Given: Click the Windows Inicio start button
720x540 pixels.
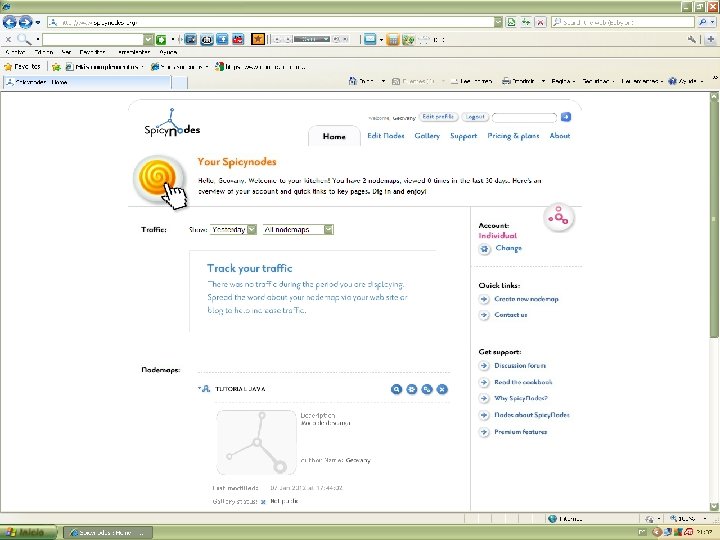Looking at the screenshot, I should (x=28, y=533).
